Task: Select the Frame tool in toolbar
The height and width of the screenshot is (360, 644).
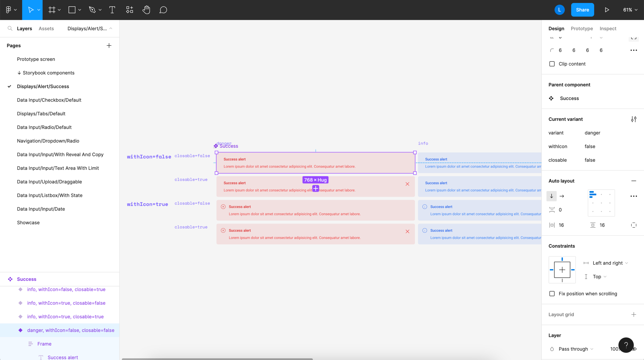Action: point(52,10)
